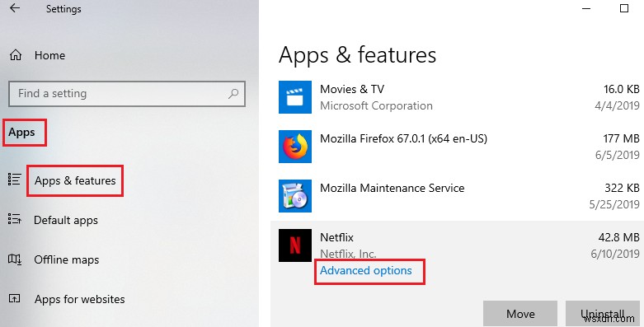This screenshot has width=644, height=327.
Task: Select the Netflix app name
Action: [x=336, y=237]
